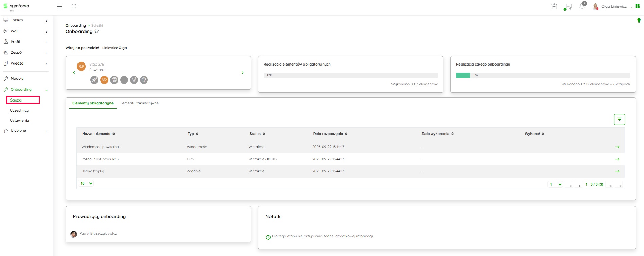The height and width of the screenshot is (256, 644).
Task: Open the chat messages icon
Action: [x=568, y=6]
